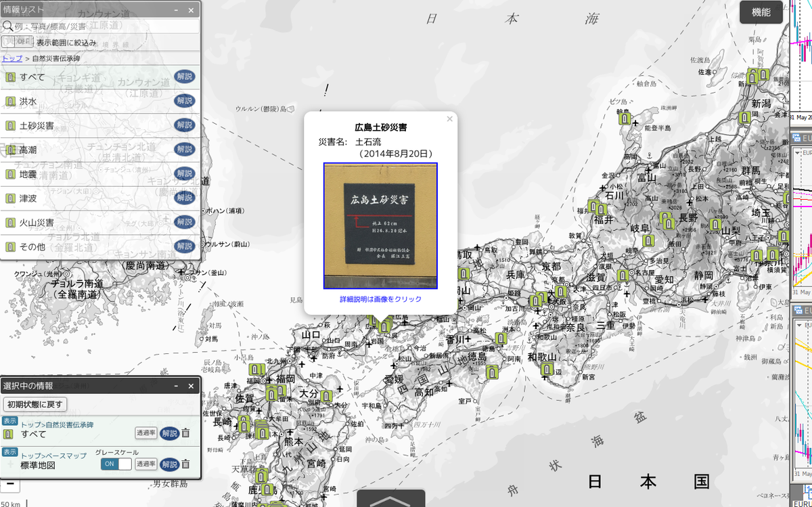Click 初期状態に戻す reset button
Screen dimensions: 812x507
pyautogui.click(x=35, y=404)
